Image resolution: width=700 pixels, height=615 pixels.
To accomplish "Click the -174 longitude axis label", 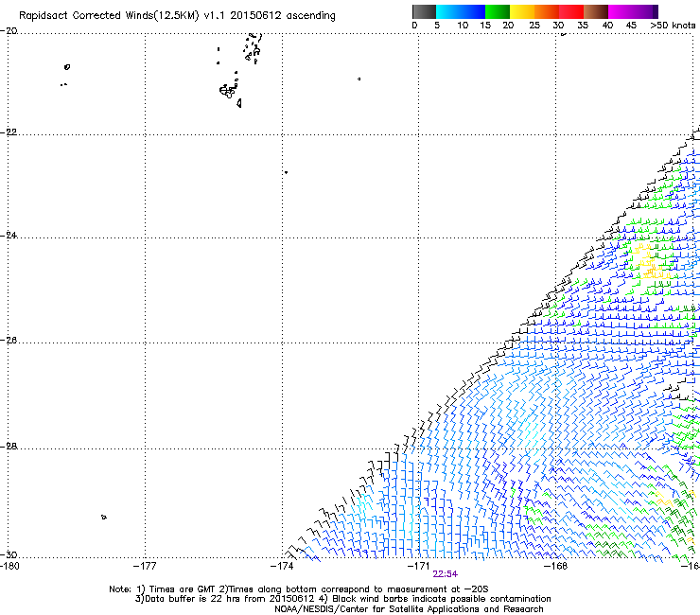I will pos(282,567).
